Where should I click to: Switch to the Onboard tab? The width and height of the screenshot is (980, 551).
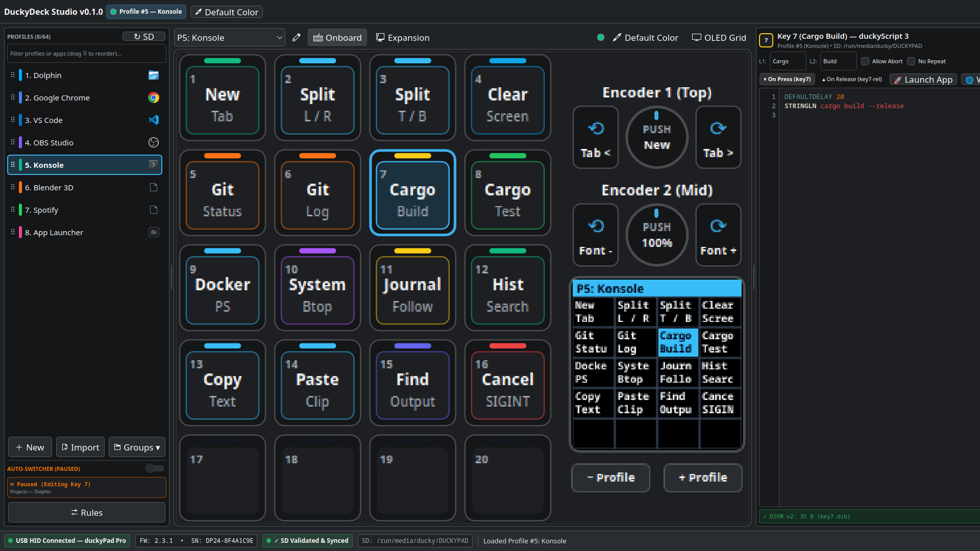337,38
